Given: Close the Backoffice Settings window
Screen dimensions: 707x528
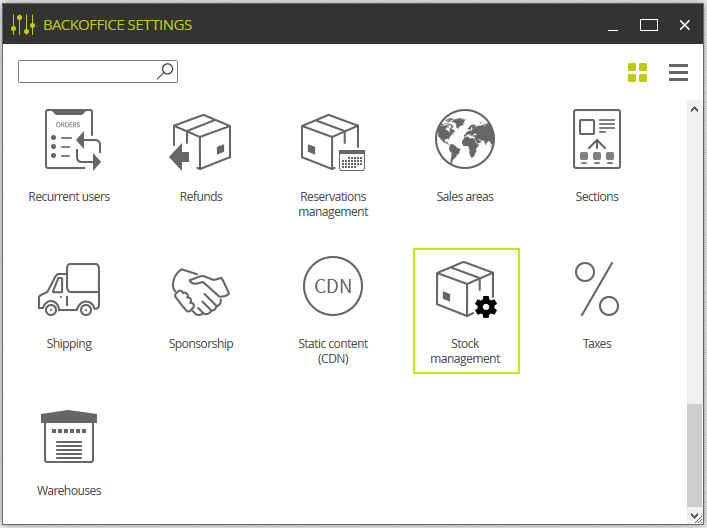Looking at the screenshot, I should (x=684, y=25).
